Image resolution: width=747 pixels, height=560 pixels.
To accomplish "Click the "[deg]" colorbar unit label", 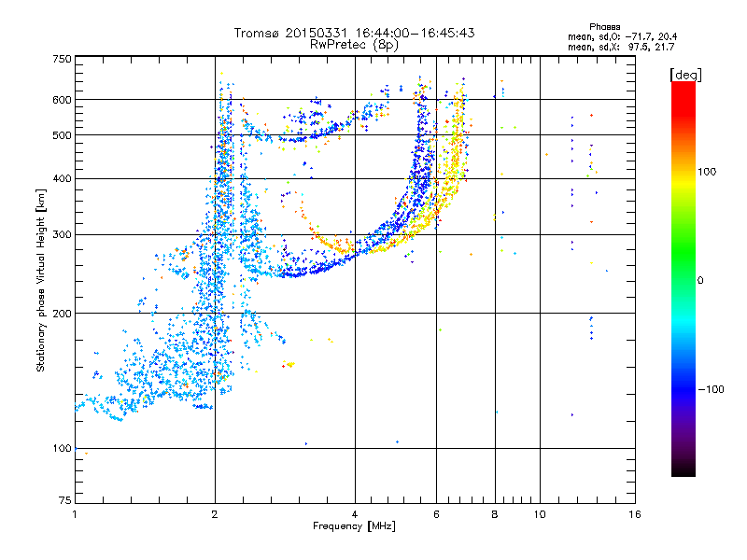I will (x=685, y=75).
